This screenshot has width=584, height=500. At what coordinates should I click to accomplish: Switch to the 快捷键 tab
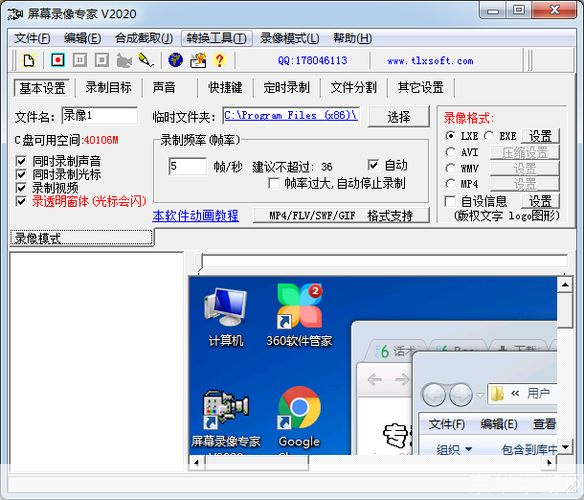[x=225, y=88]
